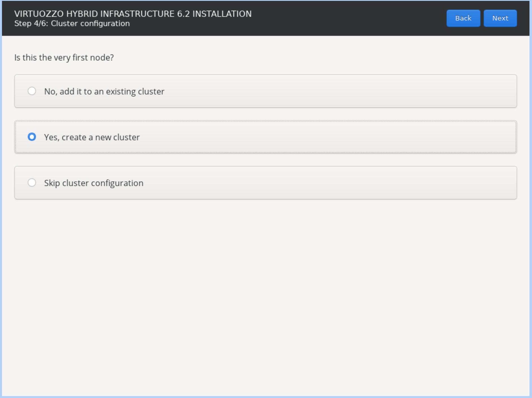Proceed with the Next button
This screenshot has height=398, width=532.
(500, 18)
